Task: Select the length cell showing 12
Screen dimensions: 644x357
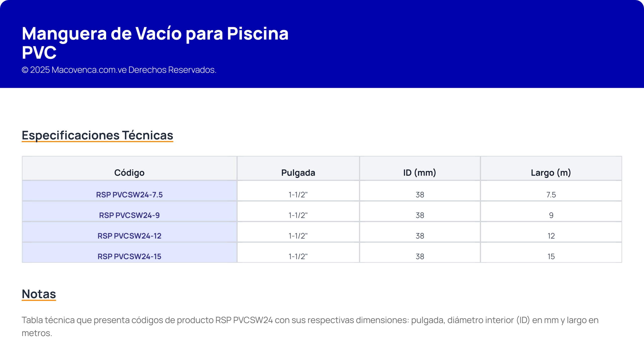Action: [551, 236]
